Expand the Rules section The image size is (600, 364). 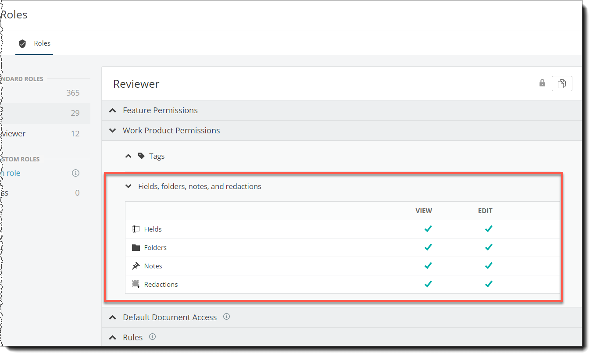point(132,338)
